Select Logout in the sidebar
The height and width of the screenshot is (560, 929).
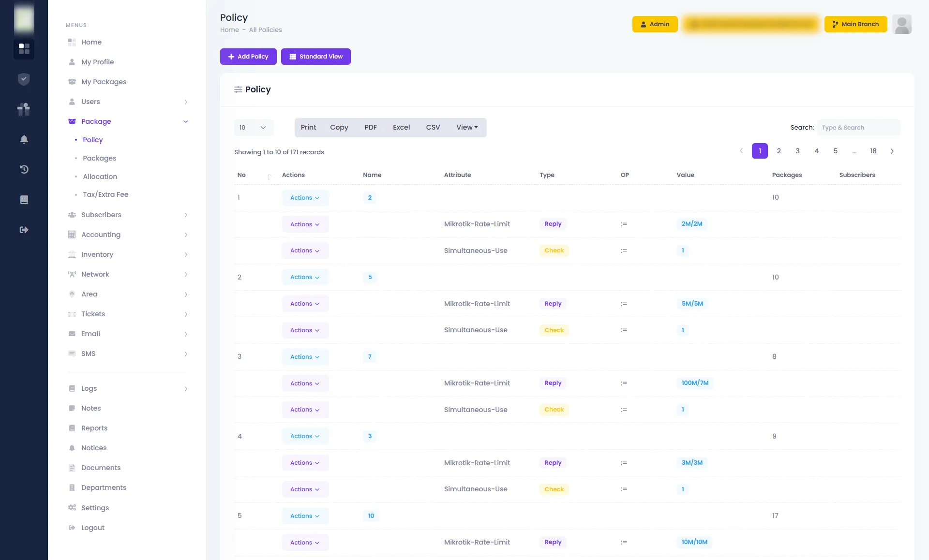(93, 528)
